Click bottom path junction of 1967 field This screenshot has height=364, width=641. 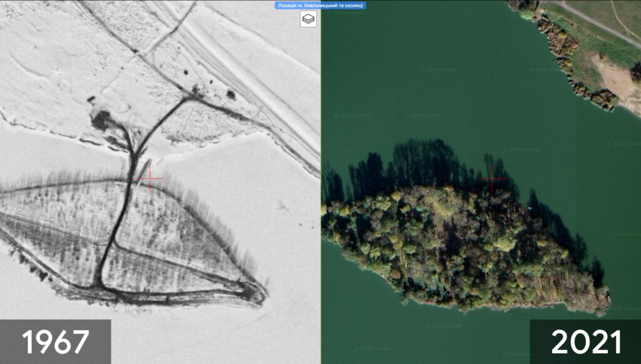(x=99, y=287)
